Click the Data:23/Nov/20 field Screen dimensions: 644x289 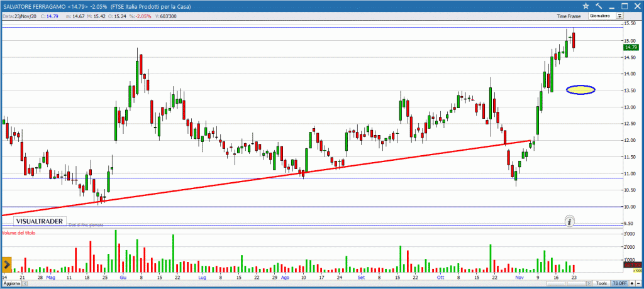point(21,16)
